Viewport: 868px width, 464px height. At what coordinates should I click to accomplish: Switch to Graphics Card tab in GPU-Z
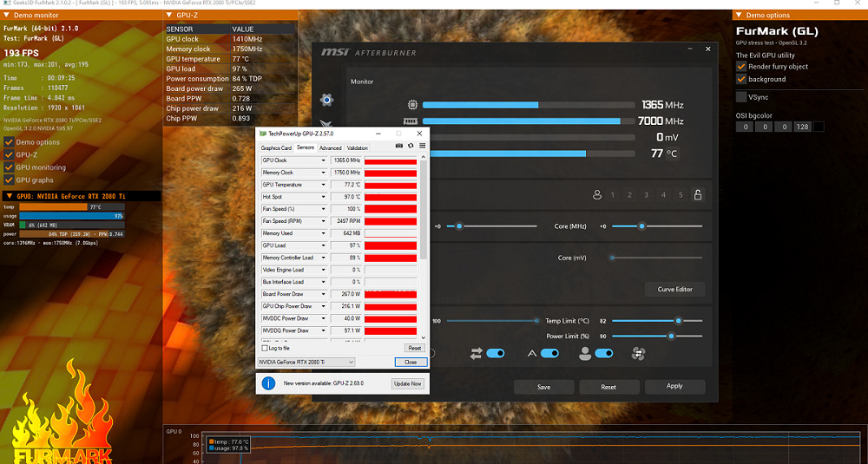(x=276, y=148)
